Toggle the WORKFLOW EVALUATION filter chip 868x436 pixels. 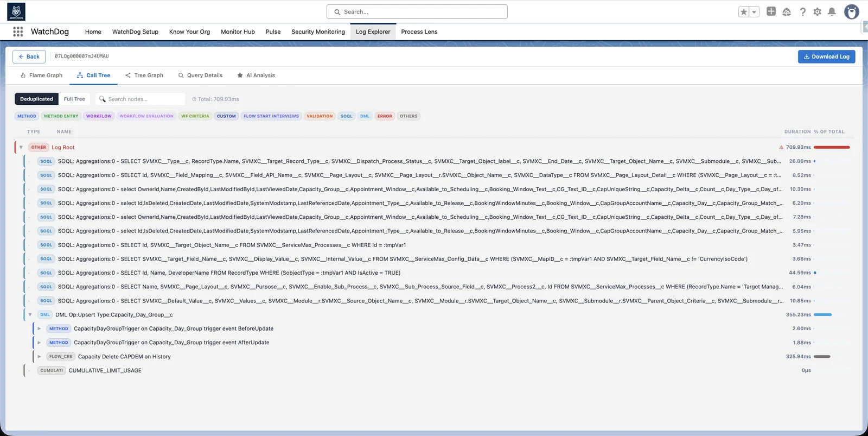(146, 116)
